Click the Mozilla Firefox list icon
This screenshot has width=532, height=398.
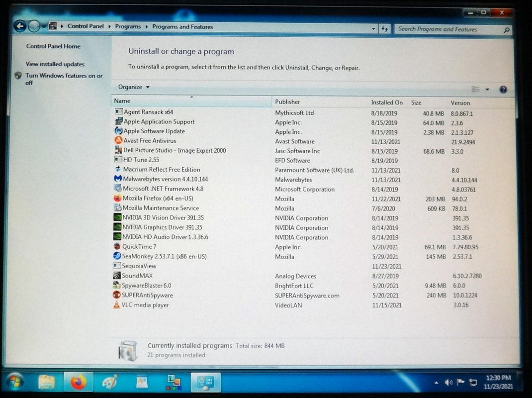(x=117, y=198)
